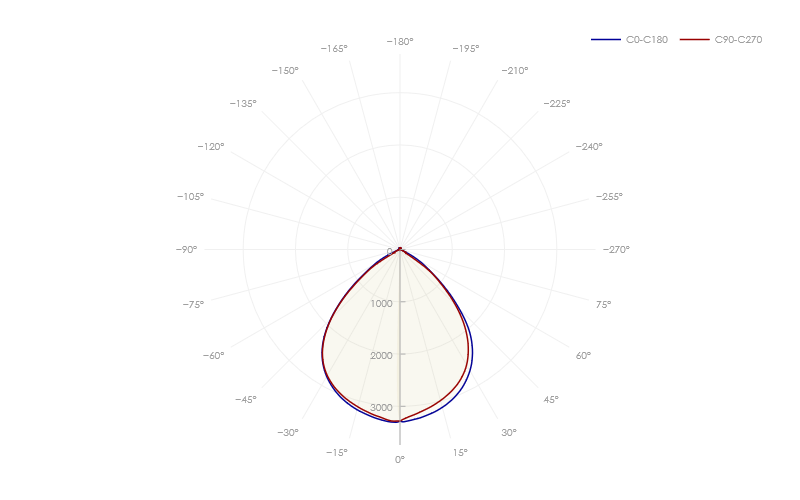Click the −45° angle label
Screen dimensions: 800x500
[246, 399]
